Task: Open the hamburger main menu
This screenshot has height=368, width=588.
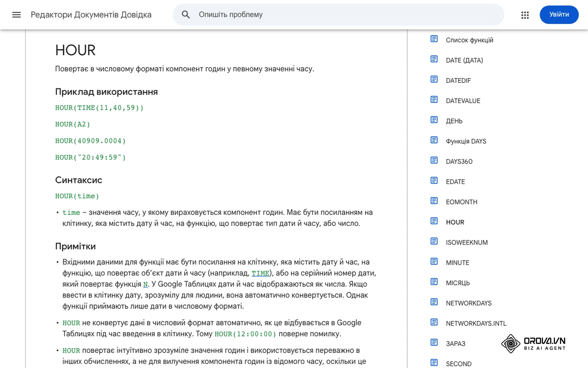Action: pos(17,15)
